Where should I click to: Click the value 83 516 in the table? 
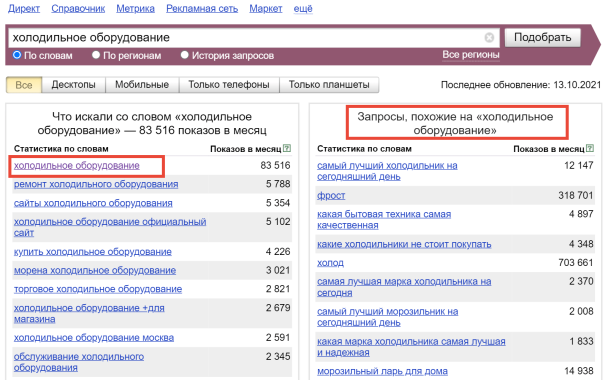[x=275, y=166]
